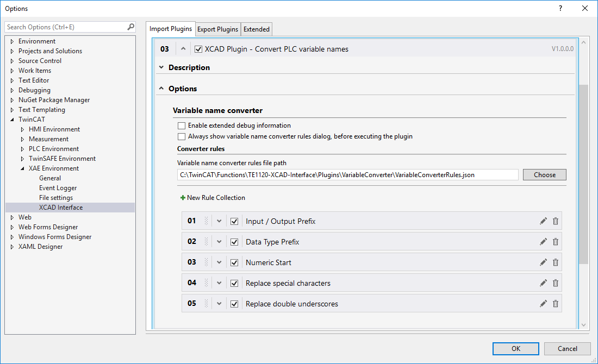Click the scrollbar down arrow
The height and width of the screenshot is (364, 598).
pyautogui.click(x=583, y=325)
